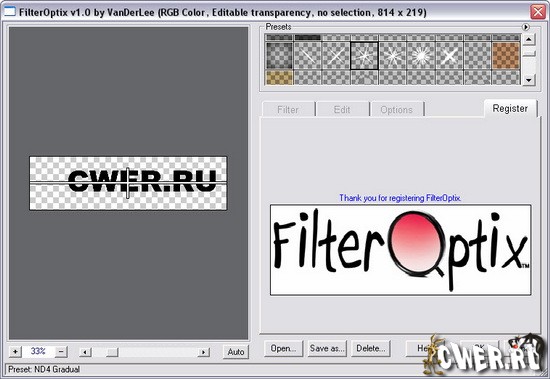
Task: Select the four-point cross star preset
Action: click(336, 56)
